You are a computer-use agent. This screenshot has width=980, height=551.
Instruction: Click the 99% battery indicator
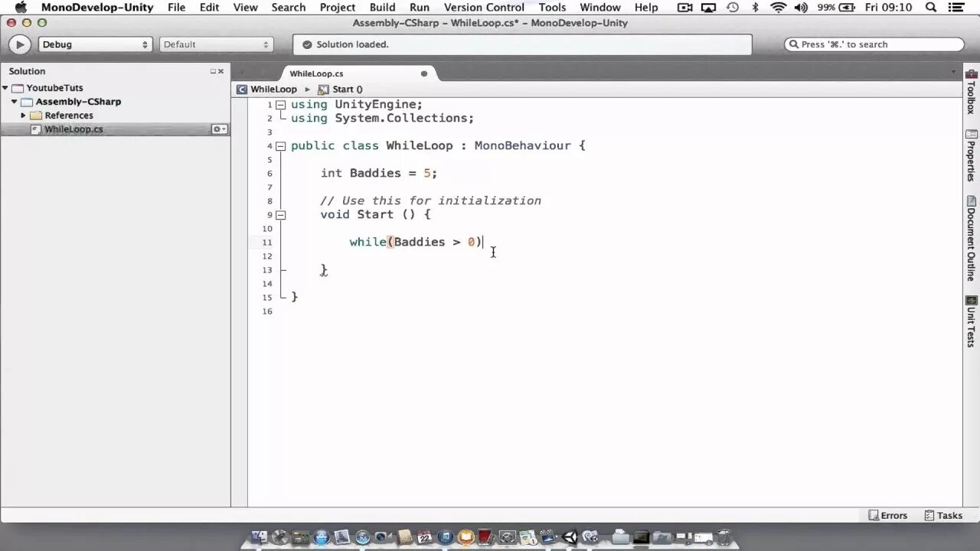coord(837,8)
